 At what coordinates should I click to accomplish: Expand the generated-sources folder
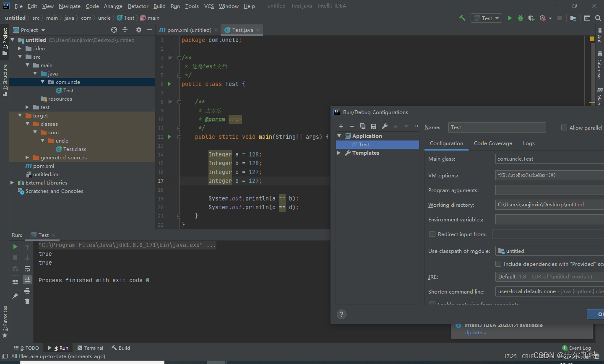pos(27,158)
